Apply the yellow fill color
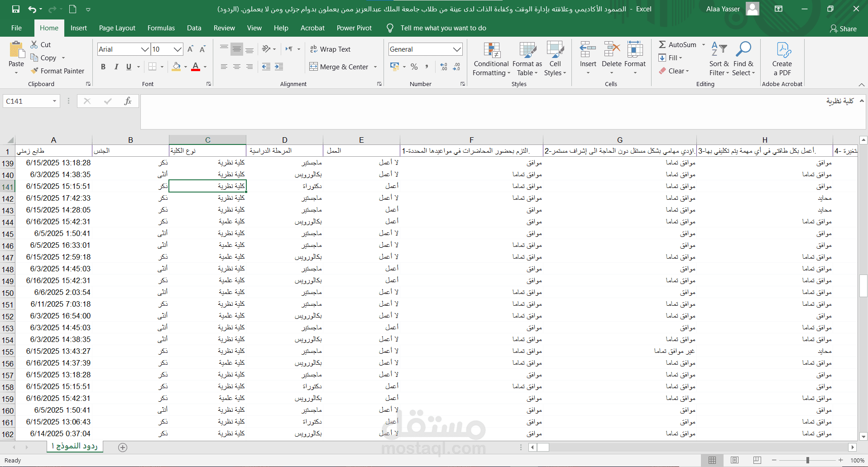 point(177,67)
